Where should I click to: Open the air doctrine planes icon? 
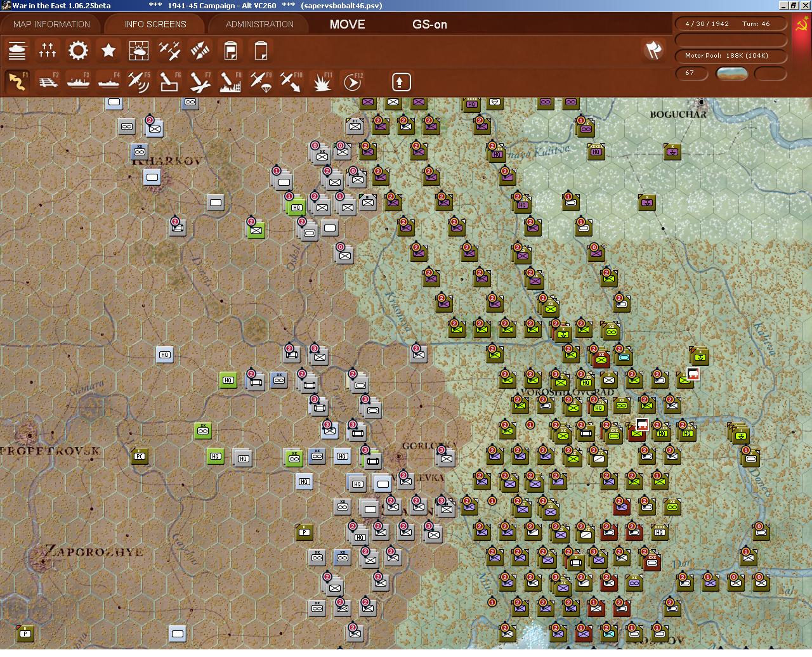click(x=169, y=50)
